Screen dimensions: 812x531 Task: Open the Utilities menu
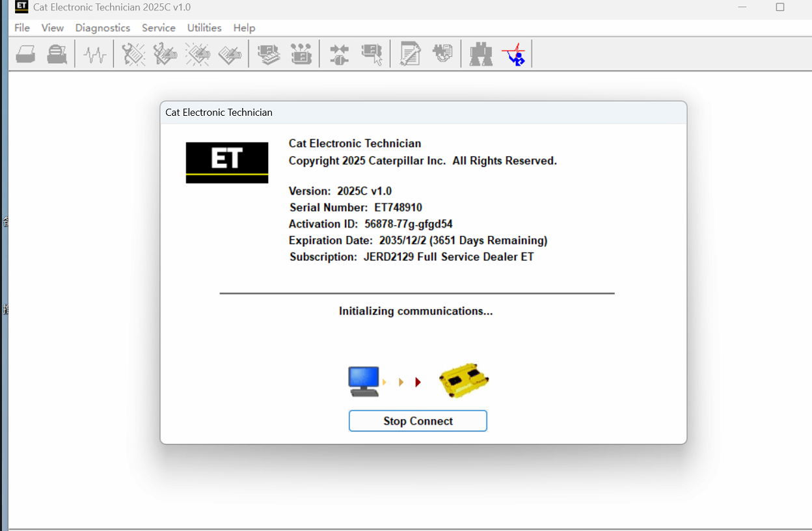coord(204,28)
